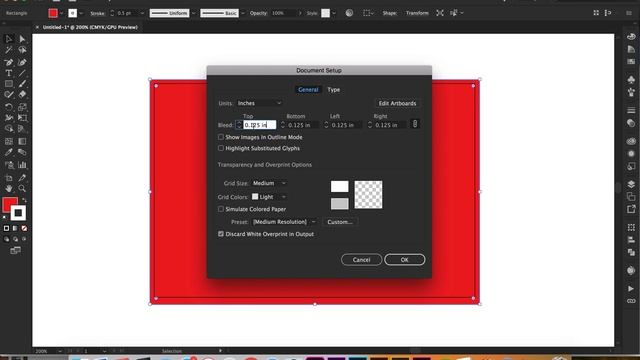
Task: Enable Highlight Substituted Glyphs checkbox
Action: point(221,148)
